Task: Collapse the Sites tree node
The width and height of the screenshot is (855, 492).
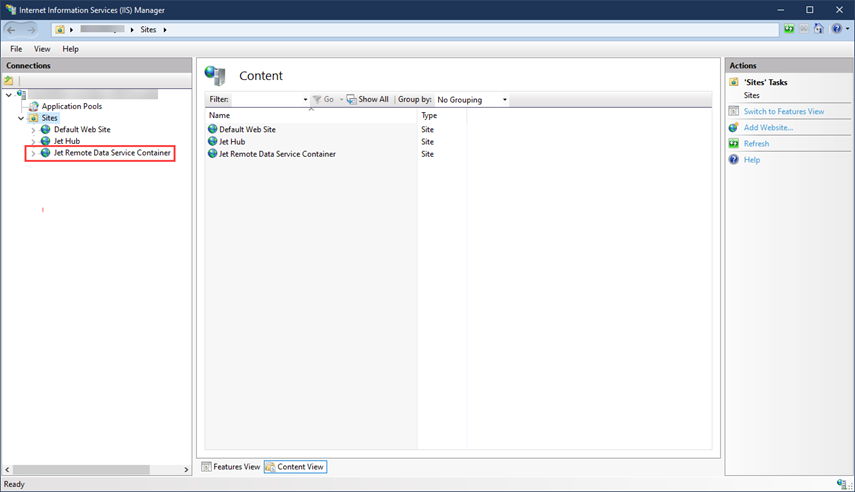Action: click(21, 118)
